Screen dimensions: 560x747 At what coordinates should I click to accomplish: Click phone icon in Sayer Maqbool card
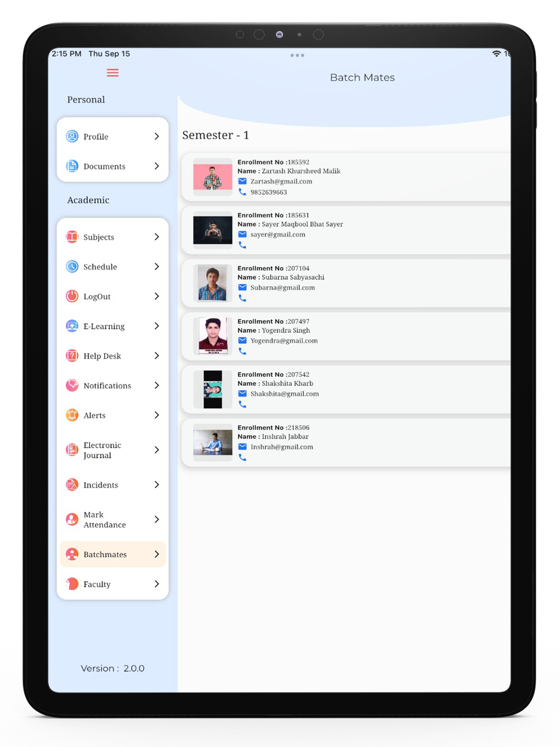click(x=242, y=245)
